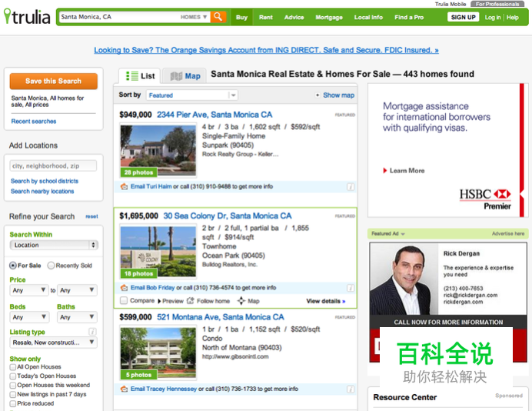Open the Search Within Location dropdown
Screen dimensions: 532x411
(54, 245)
